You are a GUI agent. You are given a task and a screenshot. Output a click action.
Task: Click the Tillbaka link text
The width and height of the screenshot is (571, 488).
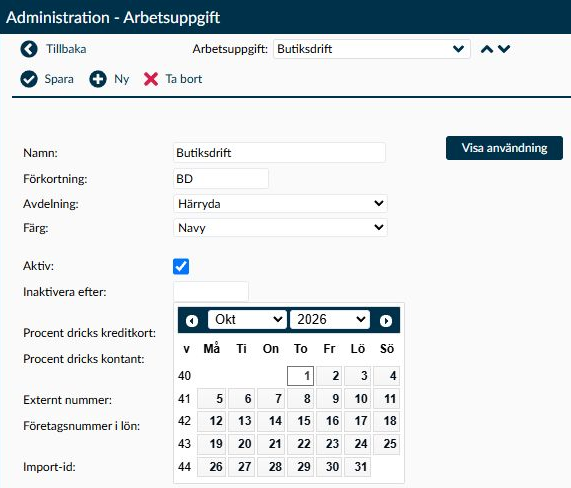coord(66,49)
